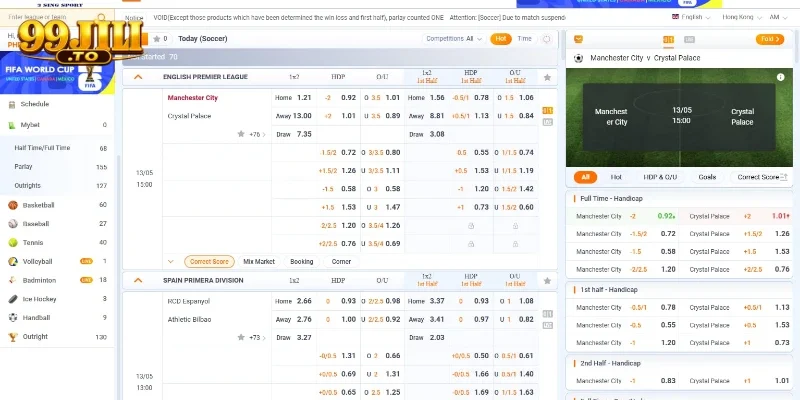Click the Fold button
800x400 pixels.
click(769, 39)
